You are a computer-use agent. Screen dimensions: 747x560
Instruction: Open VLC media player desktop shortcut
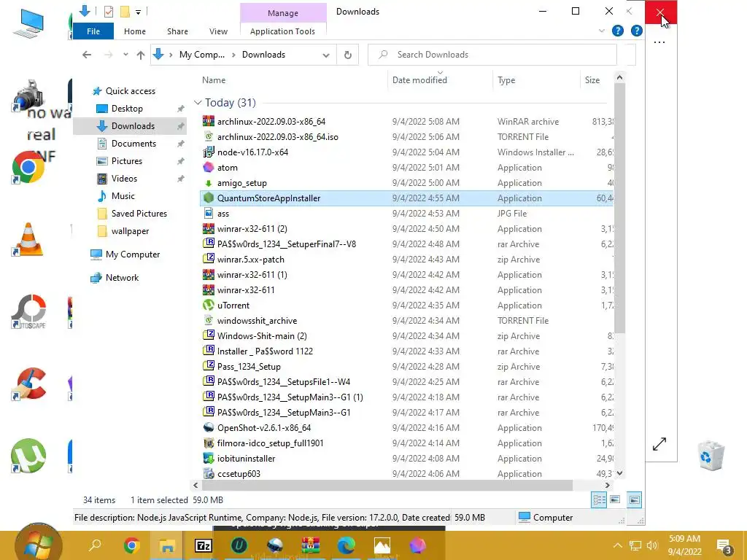[x=28, y=239]
